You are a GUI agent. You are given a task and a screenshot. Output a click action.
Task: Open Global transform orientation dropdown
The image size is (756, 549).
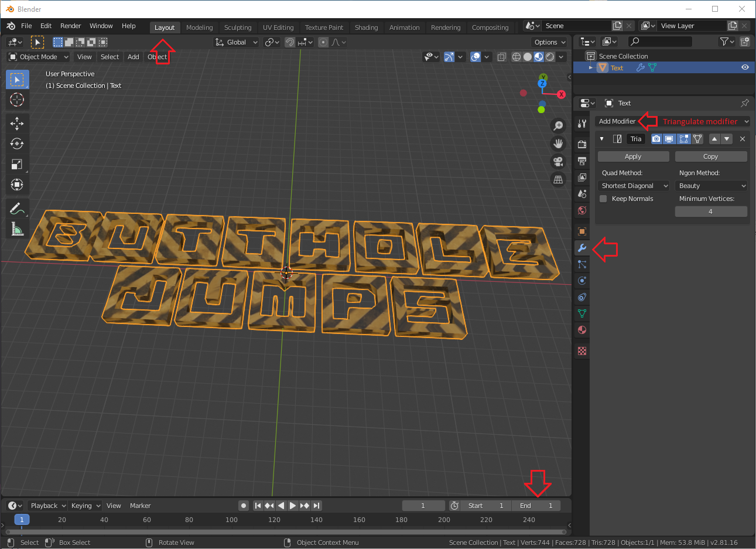point(236,42)
